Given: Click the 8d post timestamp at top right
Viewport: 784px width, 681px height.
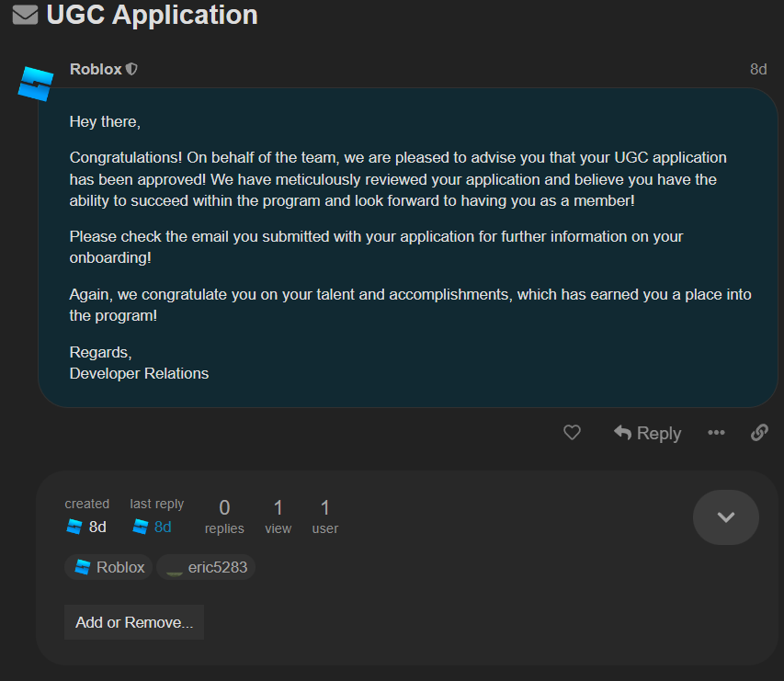Looking at the screenshot, I should [758, 69].
